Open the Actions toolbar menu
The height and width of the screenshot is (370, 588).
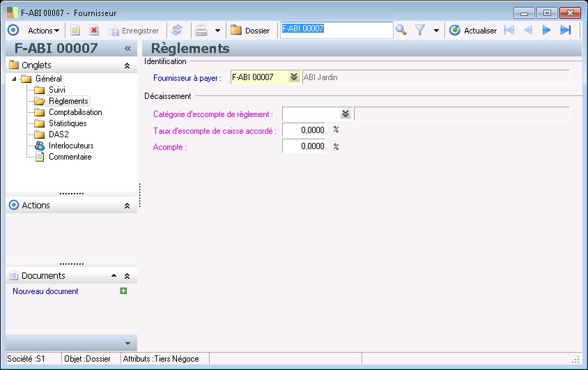pos(43,31)
